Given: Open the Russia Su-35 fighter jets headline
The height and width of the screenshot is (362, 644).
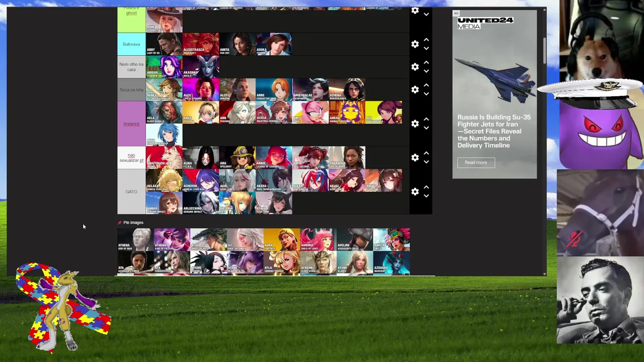Looking at the screenshot, I should click(x=494, y=131).
